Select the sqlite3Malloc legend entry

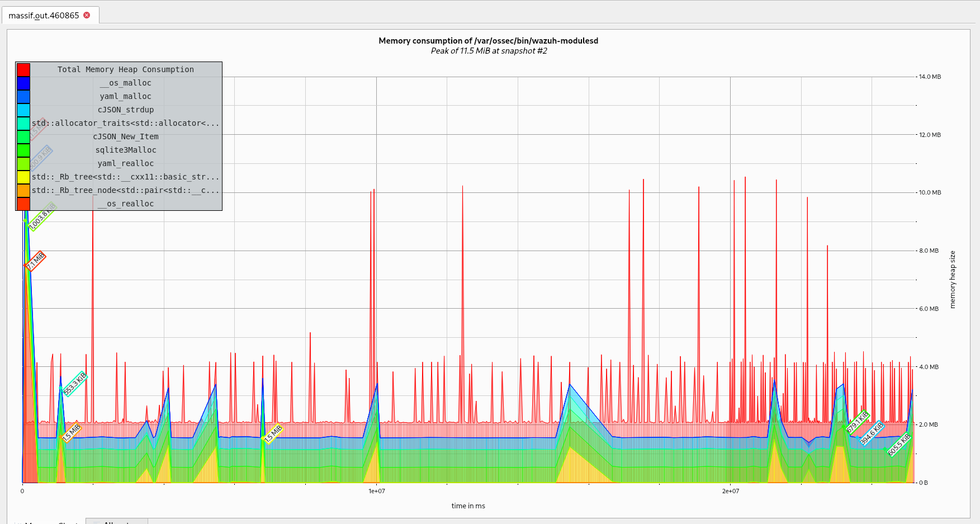[126, 150]
